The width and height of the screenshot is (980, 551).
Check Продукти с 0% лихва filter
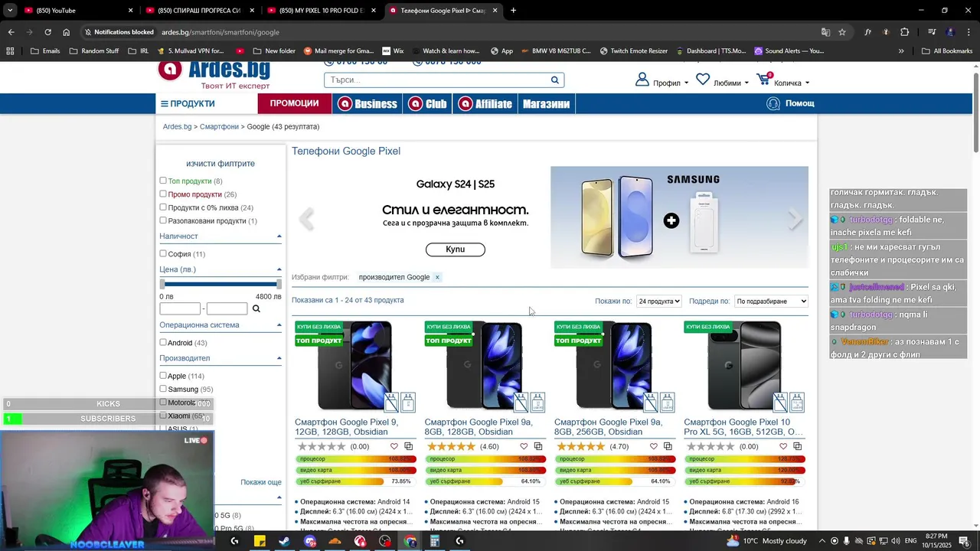(163, 207)
